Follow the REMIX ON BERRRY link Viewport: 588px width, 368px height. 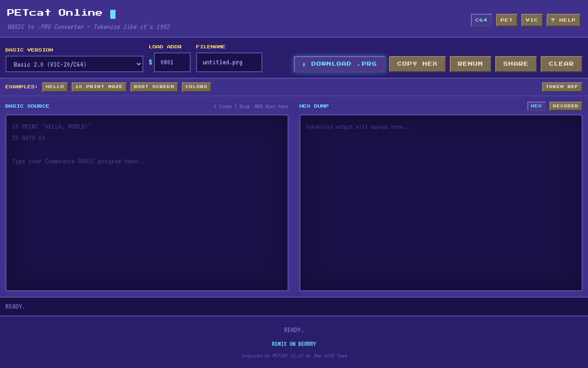(294, 344)
